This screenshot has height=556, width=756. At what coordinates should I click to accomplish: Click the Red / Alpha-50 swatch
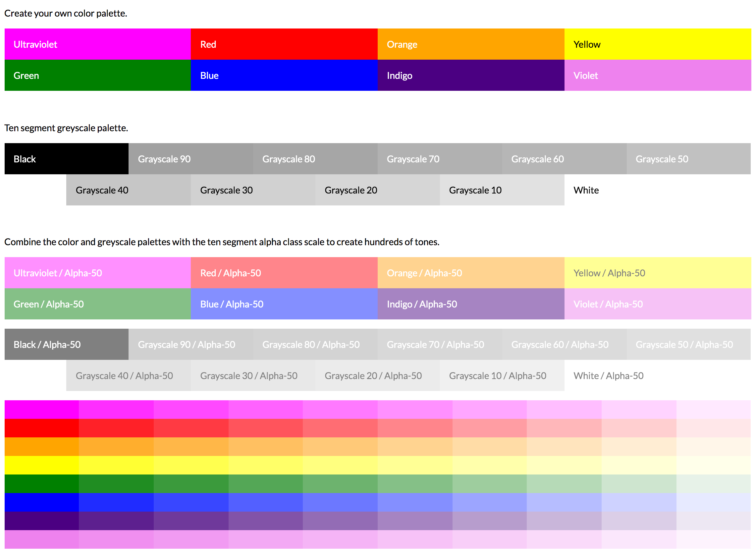(x=284, y=273)
